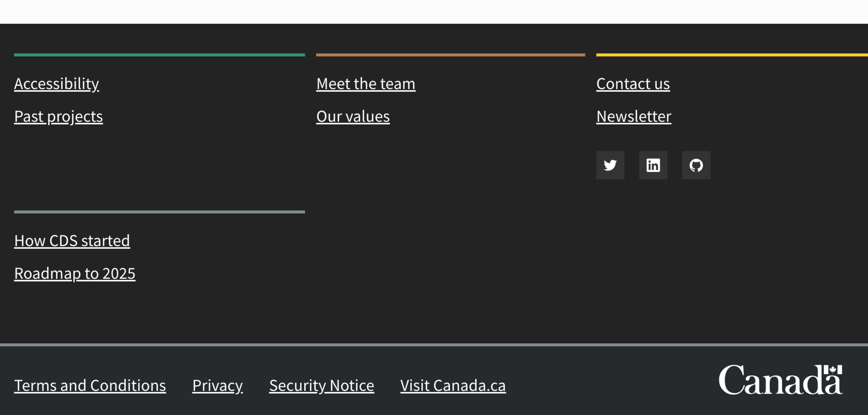Click the grey divider above How CDS started
Screen dimensions: 868x415
pos(159,212)
